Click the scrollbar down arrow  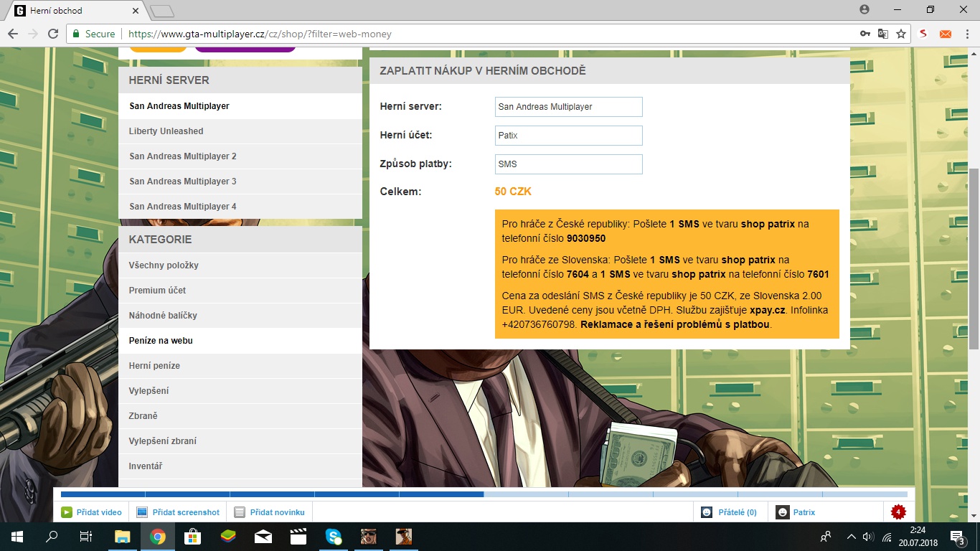(974, 516)
